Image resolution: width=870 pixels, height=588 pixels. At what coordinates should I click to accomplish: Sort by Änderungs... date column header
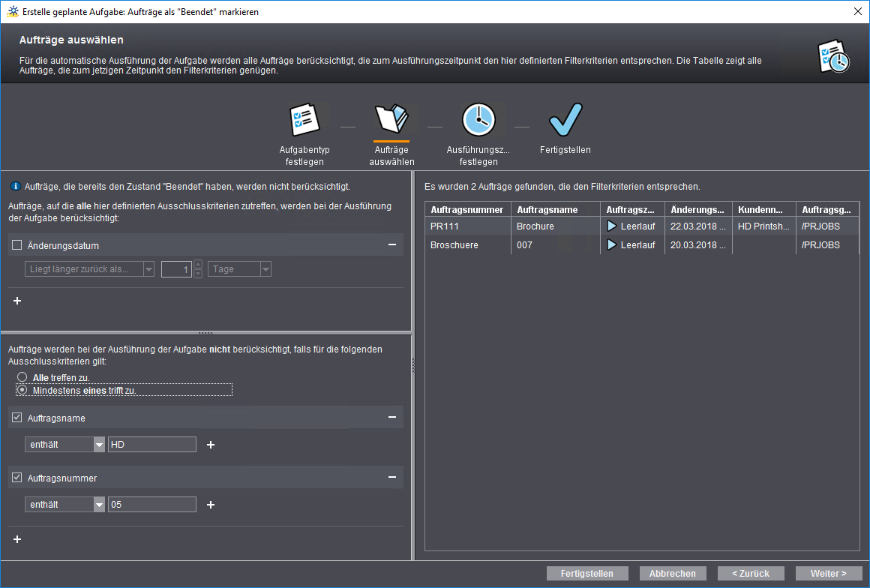tap(698, 209)
